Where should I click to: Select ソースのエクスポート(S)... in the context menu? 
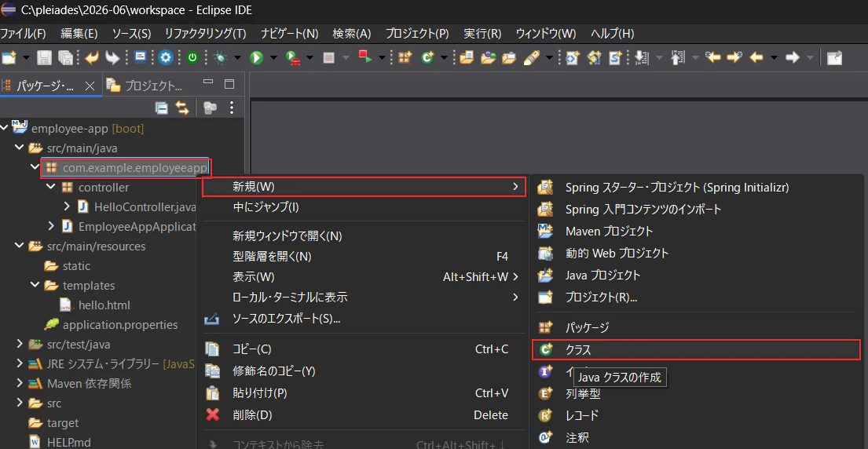tap(363, 319)
